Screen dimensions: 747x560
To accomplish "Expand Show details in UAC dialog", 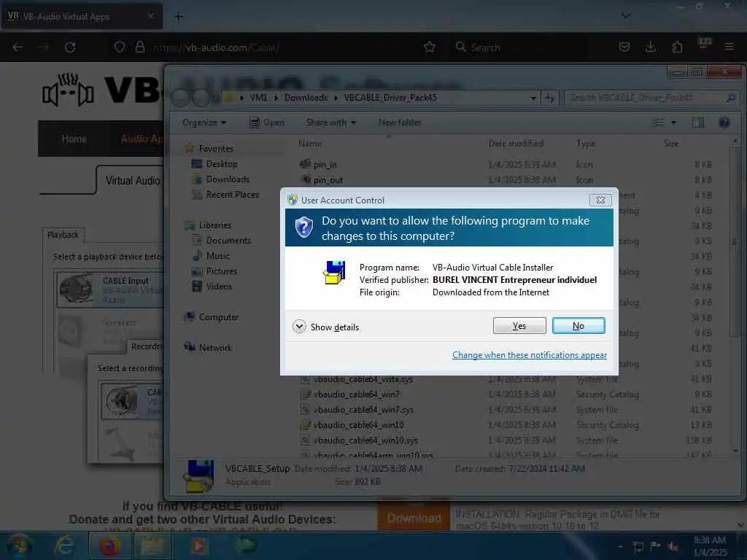I will tap(326, 327).
